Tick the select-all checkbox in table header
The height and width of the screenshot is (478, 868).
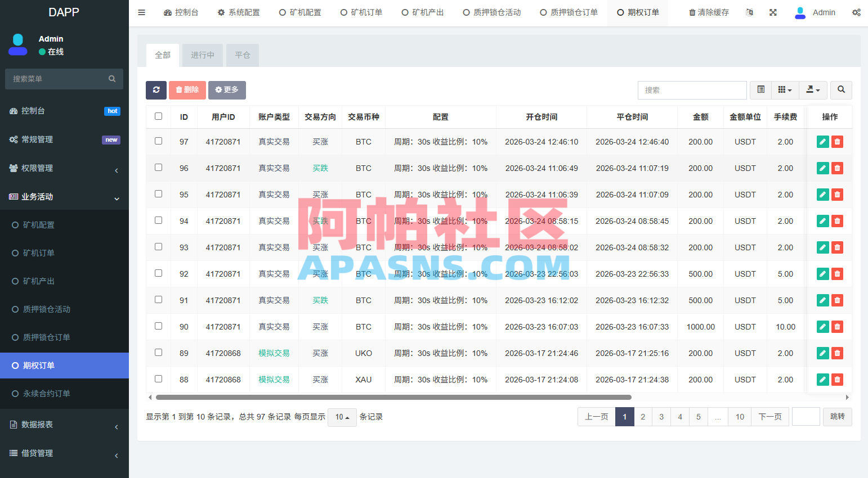point(158,116)
